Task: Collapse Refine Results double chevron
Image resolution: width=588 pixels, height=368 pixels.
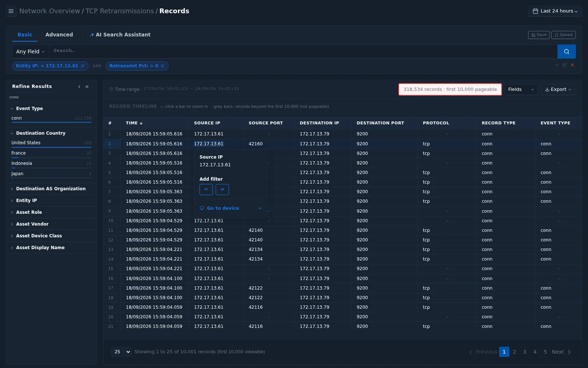Action: [87, 86]
